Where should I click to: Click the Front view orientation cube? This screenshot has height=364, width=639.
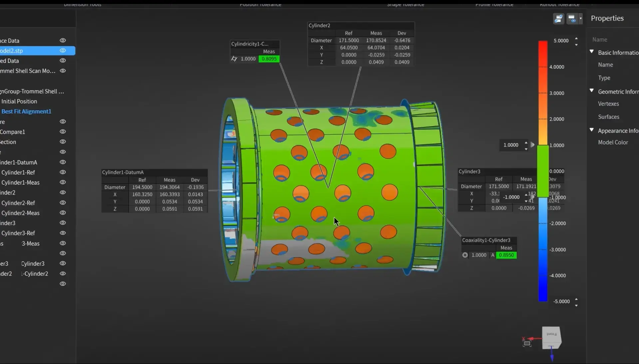click(x=551, y=337)
